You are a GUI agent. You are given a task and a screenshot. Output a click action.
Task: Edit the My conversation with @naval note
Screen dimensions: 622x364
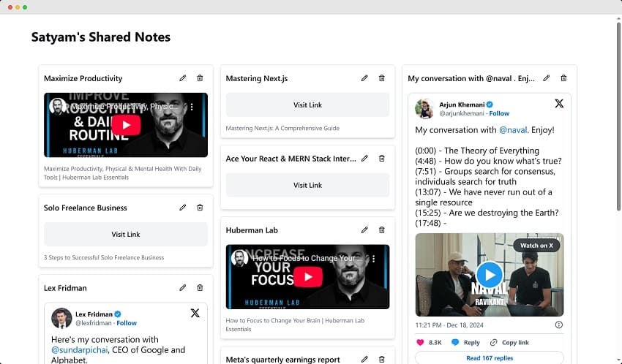tap(546, 78)
